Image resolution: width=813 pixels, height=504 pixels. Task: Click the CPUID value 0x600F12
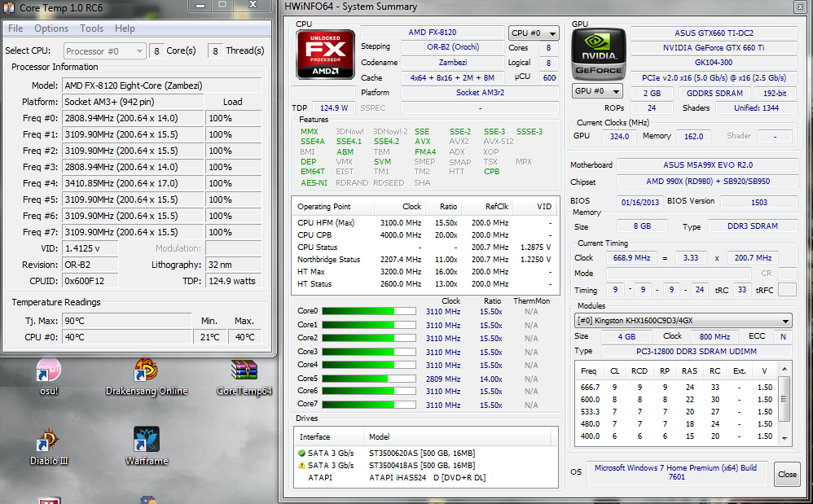90,281
